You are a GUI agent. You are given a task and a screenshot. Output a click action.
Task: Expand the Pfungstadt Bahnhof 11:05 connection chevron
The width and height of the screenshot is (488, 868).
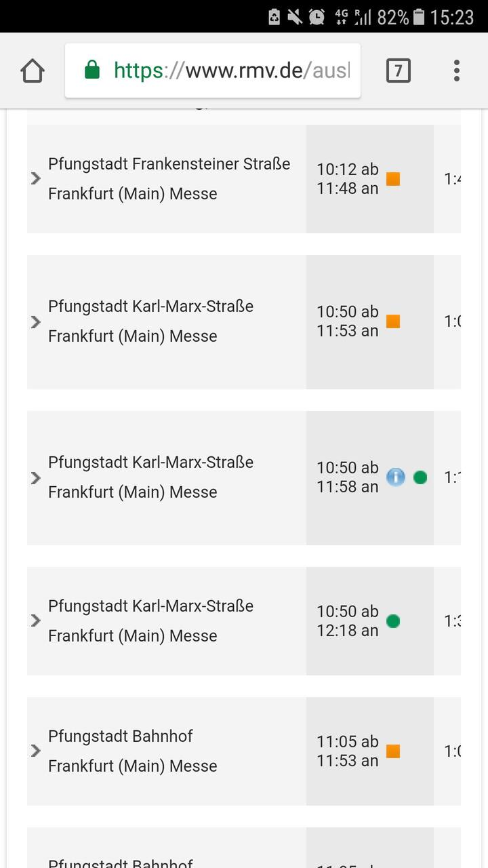(x=36, y=751)
